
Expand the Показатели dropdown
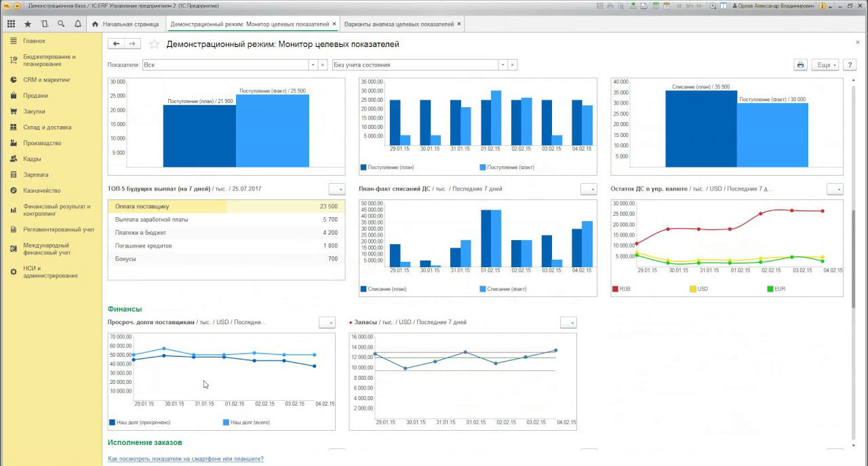[313, 65]
